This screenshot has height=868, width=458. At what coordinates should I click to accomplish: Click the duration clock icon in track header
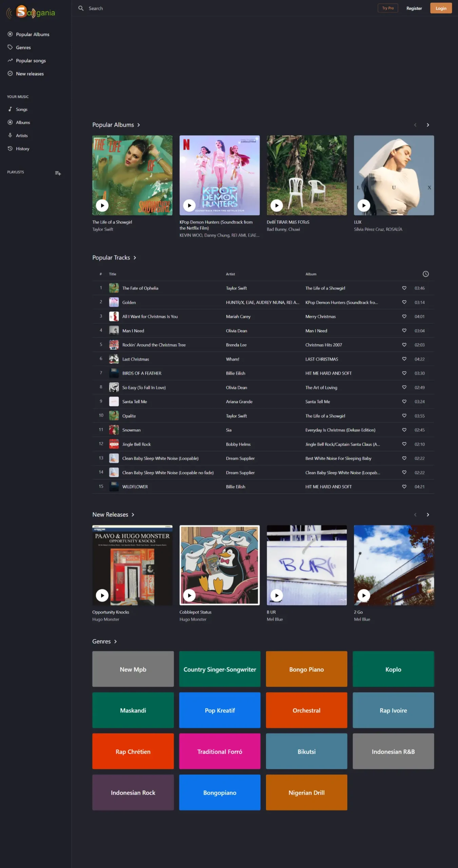click(x=425, y=274)
